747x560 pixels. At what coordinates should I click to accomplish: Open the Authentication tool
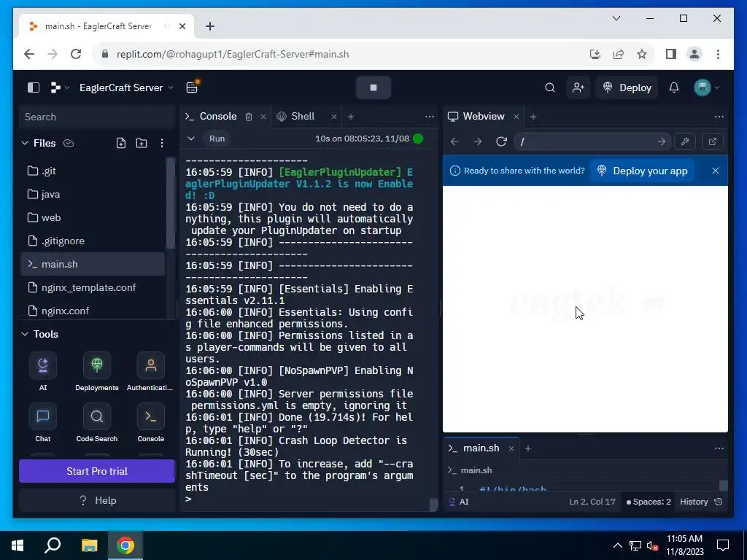click(x=150, y=372)
